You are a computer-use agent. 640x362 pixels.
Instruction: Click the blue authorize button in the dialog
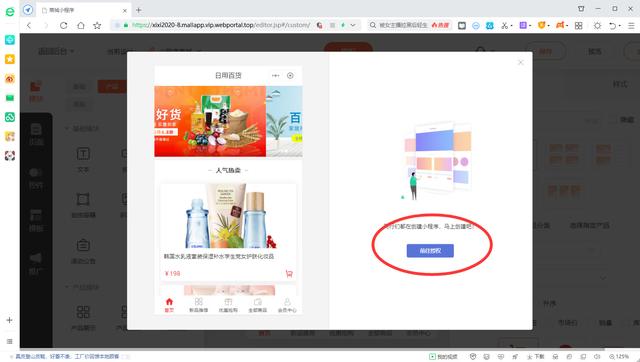(x=430, y=251)
